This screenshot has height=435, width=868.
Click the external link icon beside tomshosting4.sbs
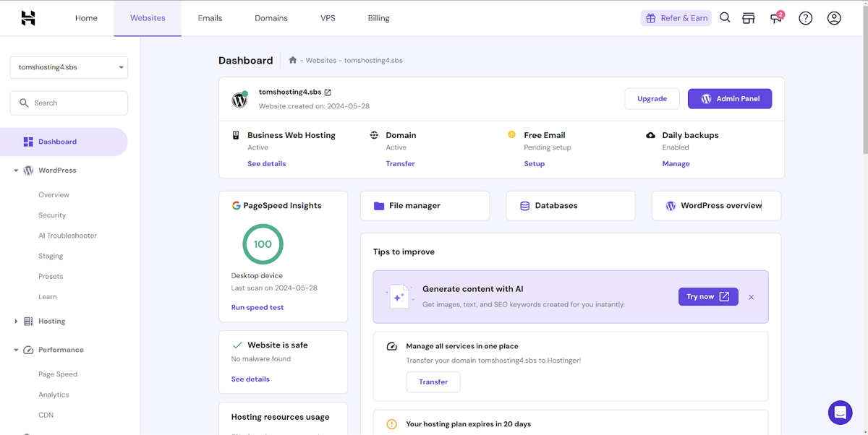coord(329,92)
